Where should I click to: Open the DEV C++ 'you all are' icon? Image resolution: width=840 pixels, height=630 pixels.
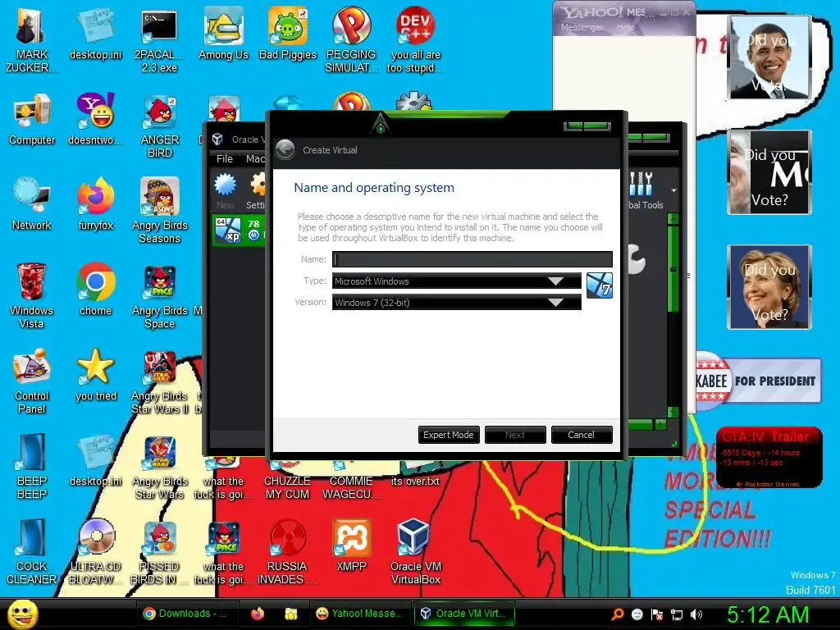[416, 41]
